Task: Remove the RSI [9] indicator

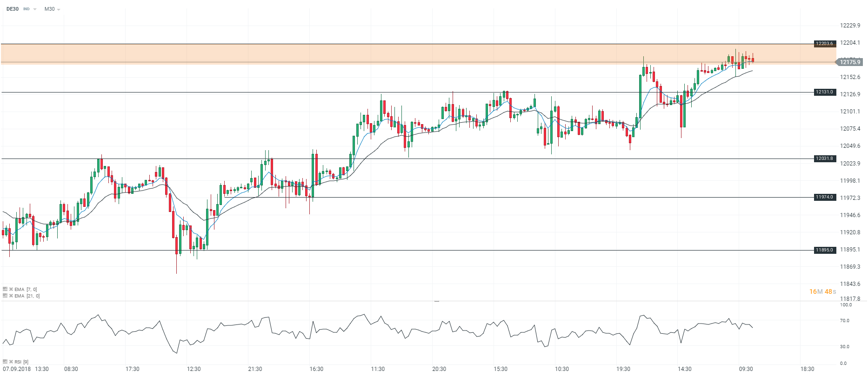Action: click(11, 361)
